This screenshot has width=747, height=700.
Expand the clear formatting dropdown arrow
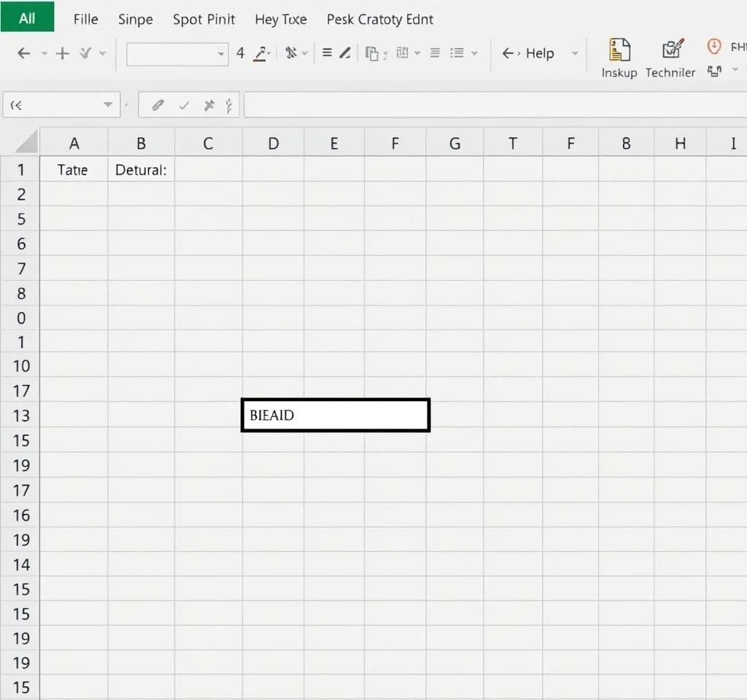(305, 53)
